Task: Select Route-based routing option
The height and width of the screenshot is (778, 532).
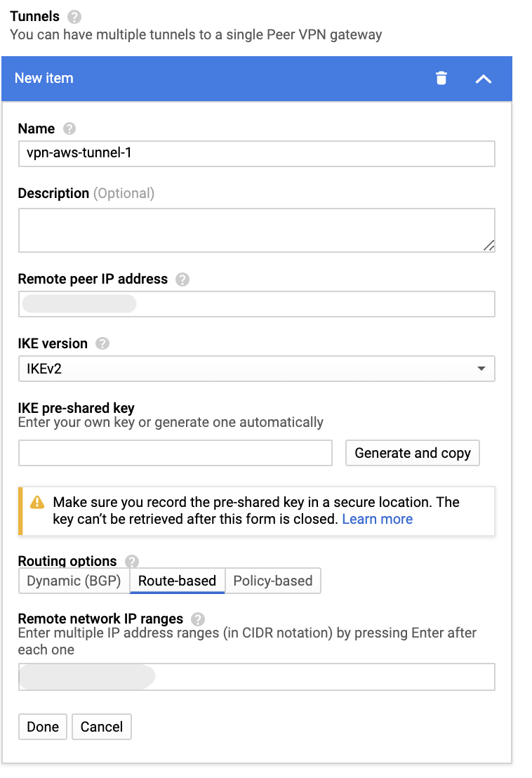Action: click(177, 581)
